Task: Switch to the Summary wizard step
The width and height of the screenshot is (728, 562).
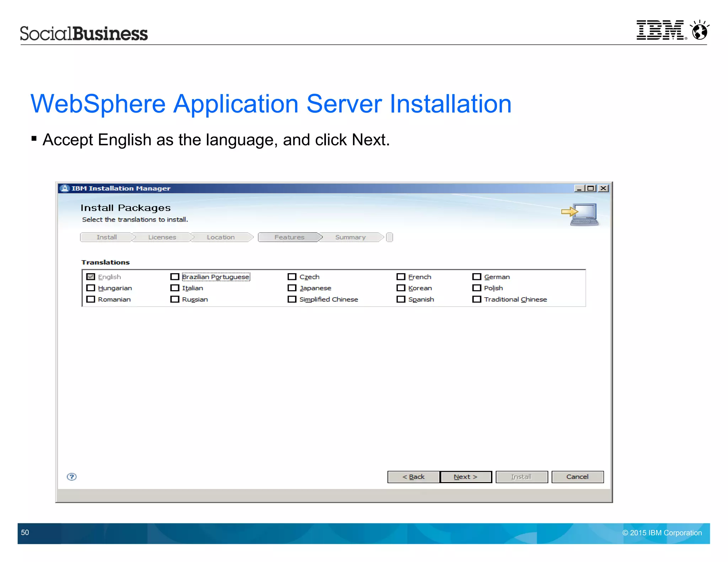Action: (x=350, y=237)
